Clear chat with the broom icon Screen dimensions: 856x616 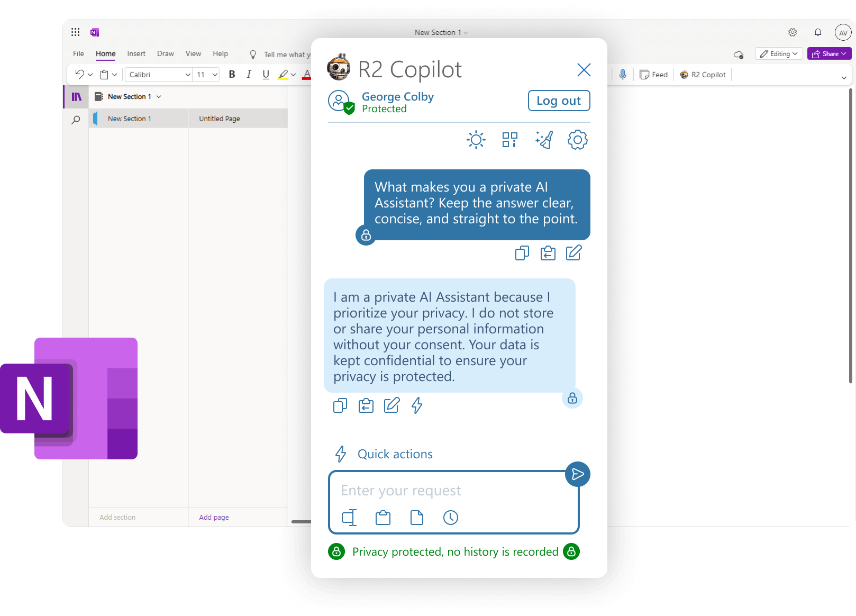pyautogui.click(x=544, y=140)
